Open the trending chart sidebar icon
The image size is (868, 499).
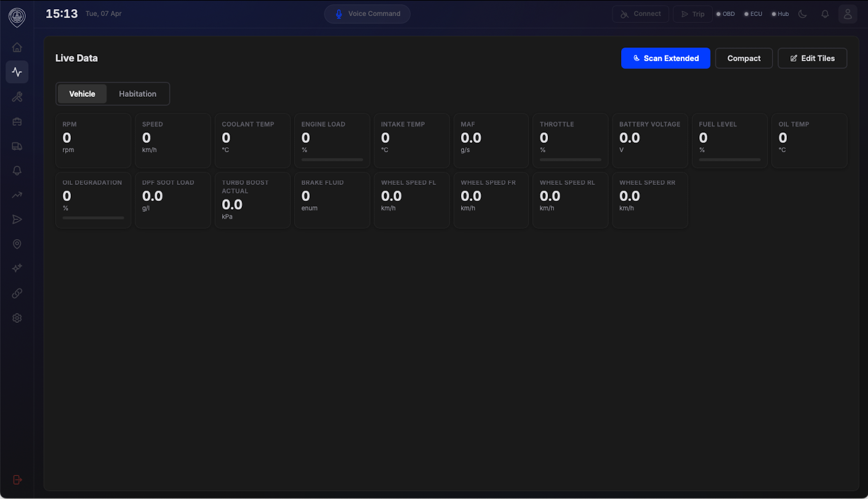coord(17,195)
